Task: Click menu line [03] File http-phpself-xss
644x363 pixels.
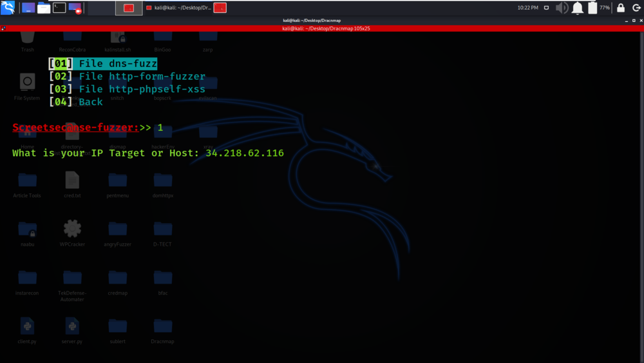Action: coord(128,89)
